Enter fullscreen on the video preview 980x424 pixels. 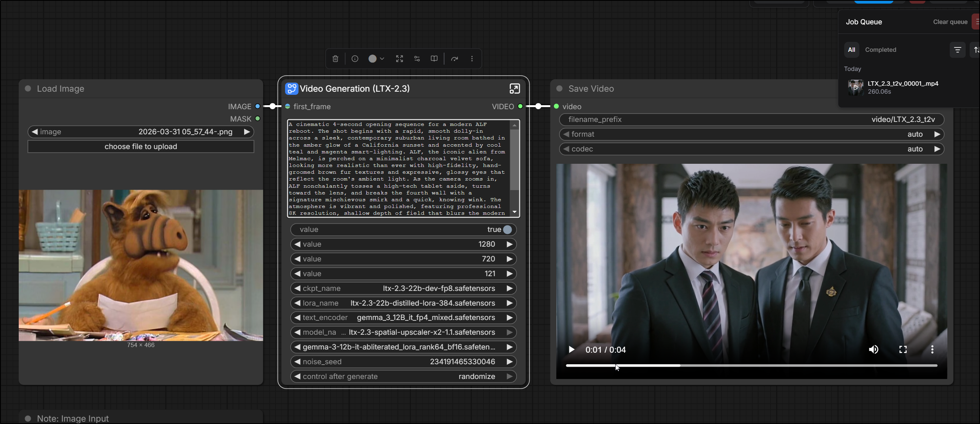[903, 349]
